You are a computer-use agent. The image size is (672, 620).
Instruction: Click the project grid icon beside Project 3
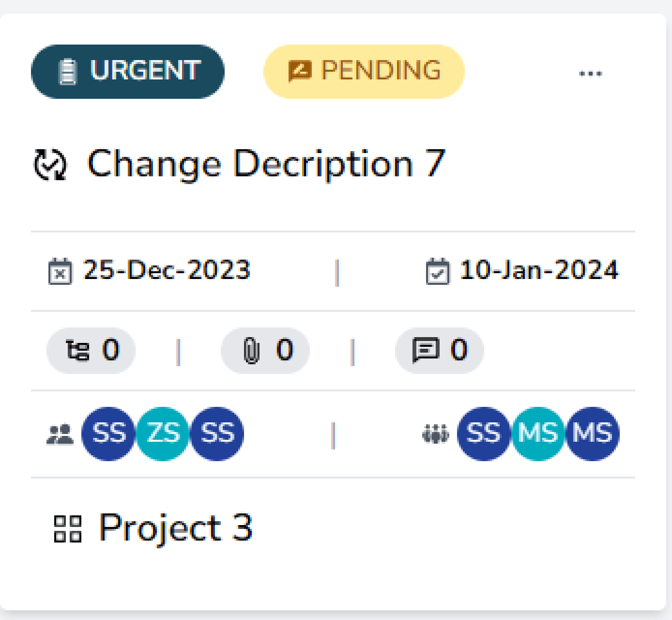68,530
